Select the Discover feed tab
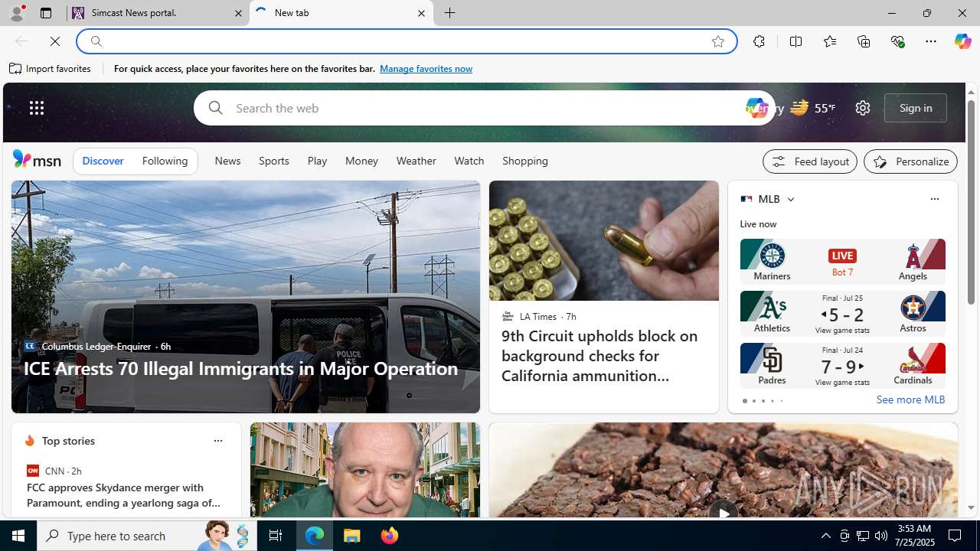 coord(103,161)
